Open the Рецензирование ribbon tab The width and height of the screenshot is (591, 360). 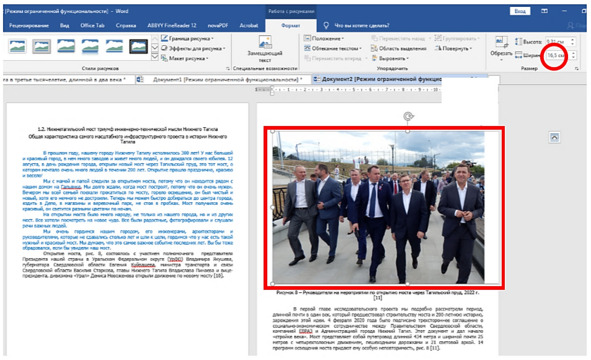click(29, 26)
